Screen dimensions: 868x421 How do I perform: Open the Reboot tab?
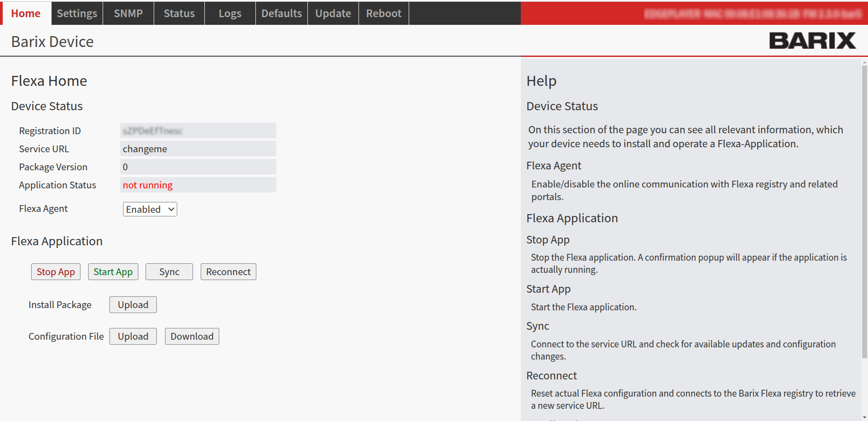383,14
